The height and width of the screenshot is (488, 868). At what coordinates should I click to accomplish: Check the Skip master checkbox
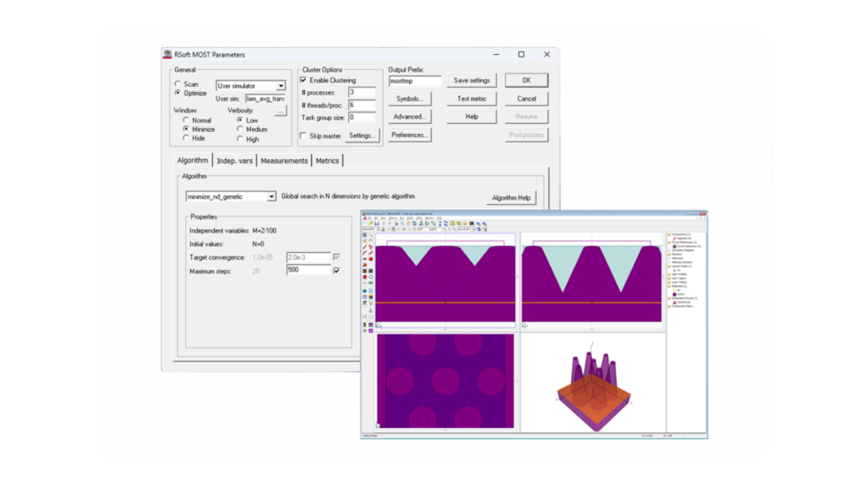pos(303,136)
